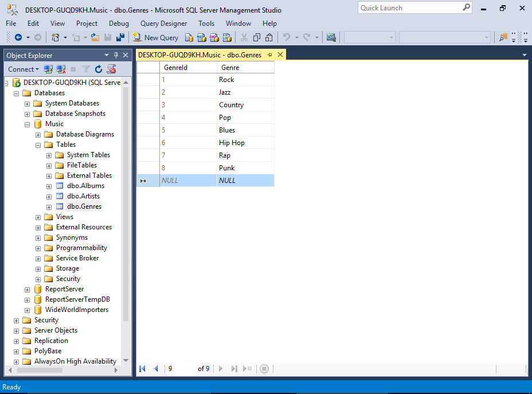Open Activity Monitor from the main toolbar

(x=331, y=37)
